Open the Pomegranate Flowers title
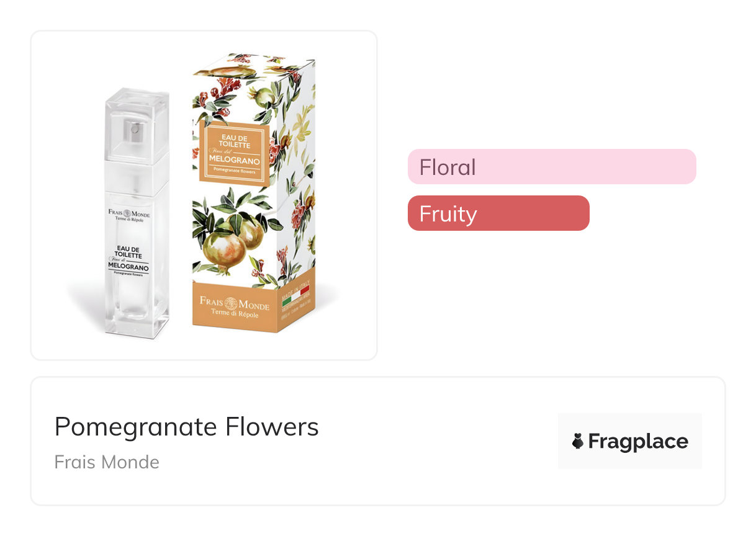Viewport: 756px width, 536px height. pyautogui.click(x=186, y=427)
